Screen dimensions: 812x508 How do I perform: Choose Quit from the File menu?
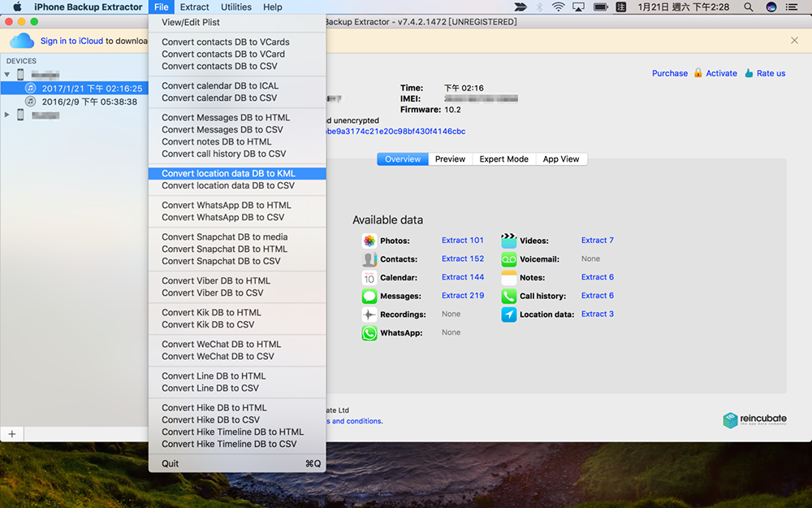(237, 463)
